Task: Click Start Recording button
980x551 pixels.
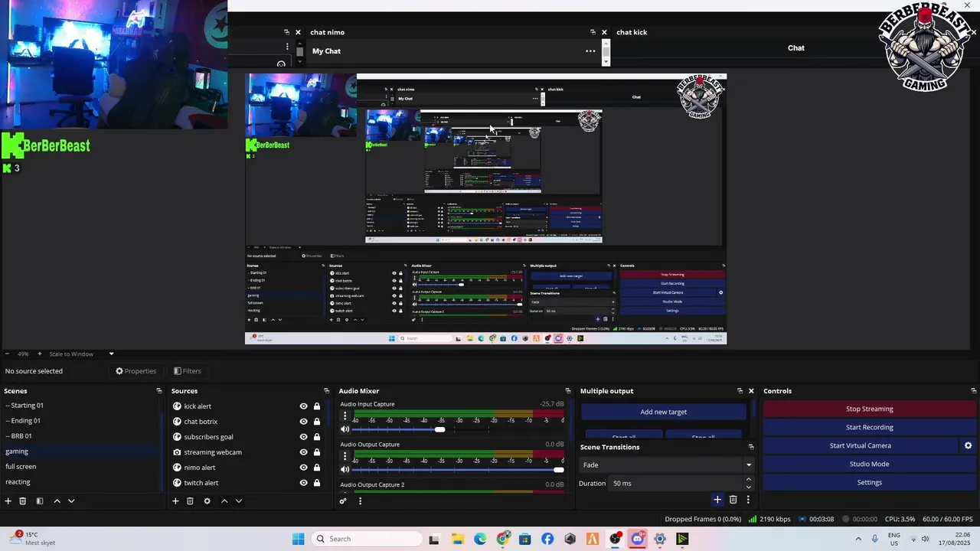Action: 869,427
